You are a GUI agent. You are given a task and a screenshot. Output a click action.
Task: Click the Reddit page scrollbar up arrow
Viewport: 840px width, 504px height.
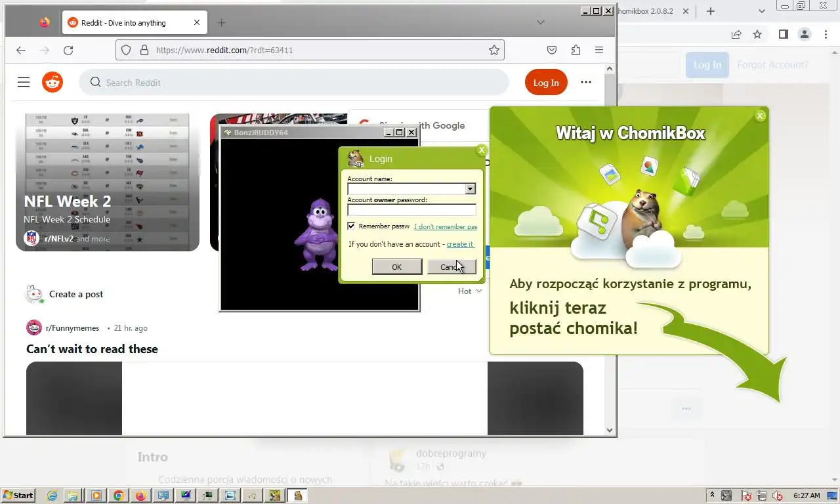pyautogui.click(x=610, y=69)
